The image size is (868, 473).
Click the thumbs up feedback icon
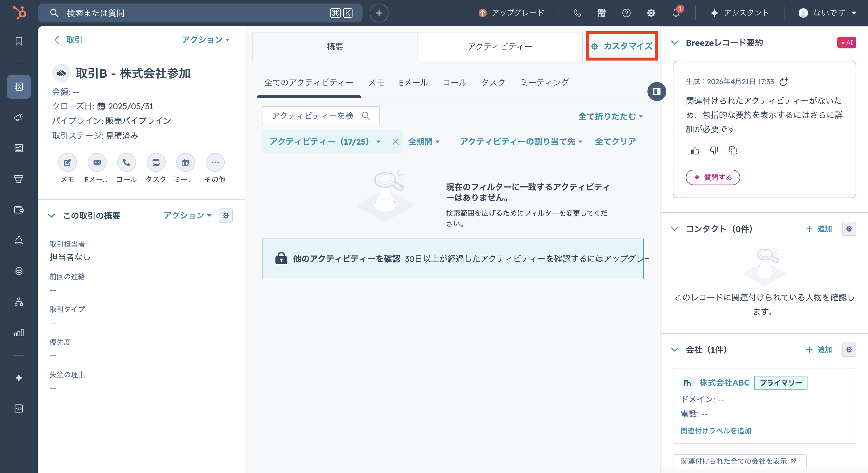point(695,151)
